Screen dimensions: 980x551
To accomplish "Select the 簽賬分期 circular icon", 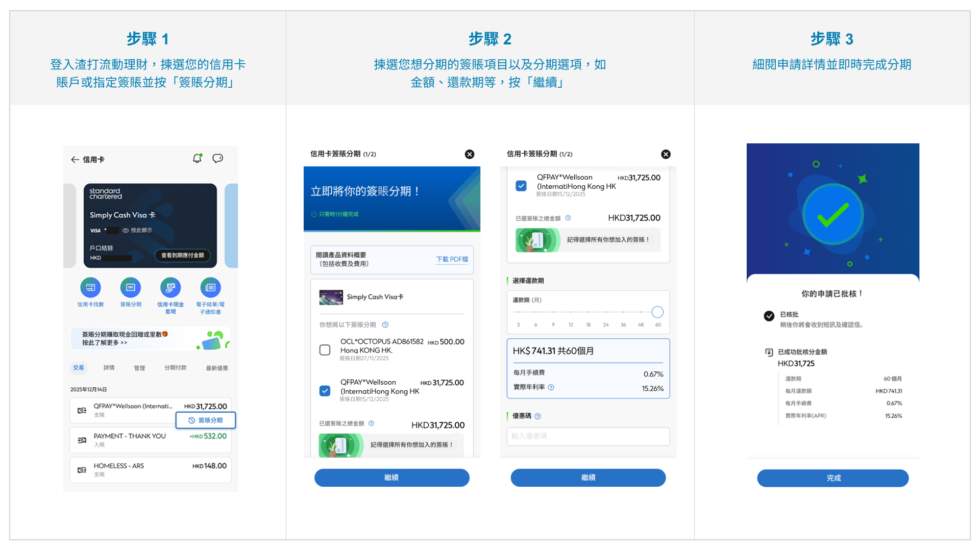I will coord(131,288).
